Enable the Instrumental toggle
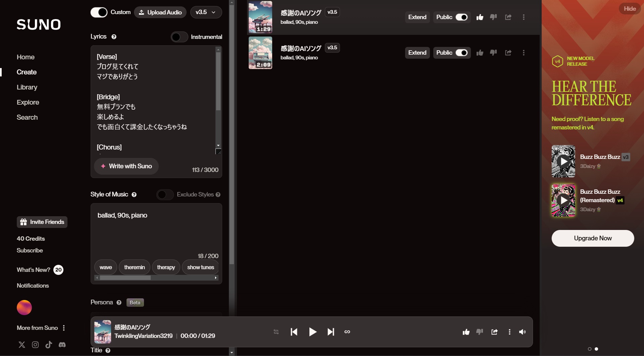 [179, 37]
